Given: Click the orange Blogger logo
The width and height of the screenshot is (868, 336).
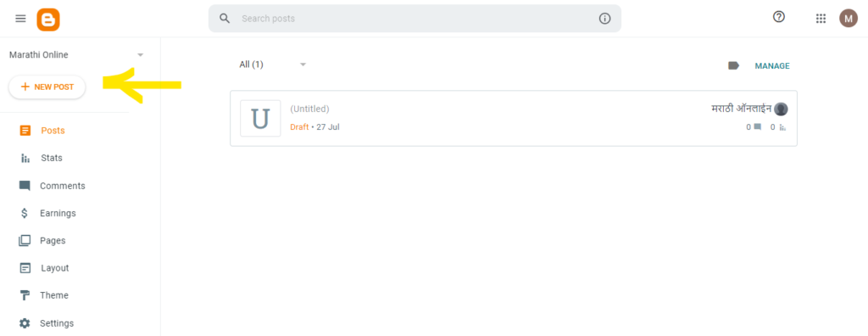Looking at the screenshot, I should [x=48, y=20].
